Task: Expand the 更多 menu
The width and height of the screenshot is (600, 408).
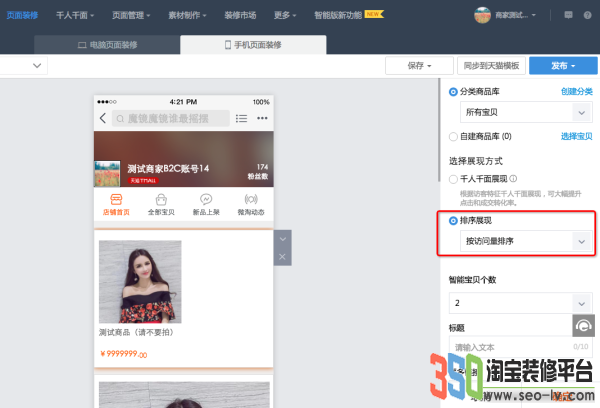Action: 285,15
